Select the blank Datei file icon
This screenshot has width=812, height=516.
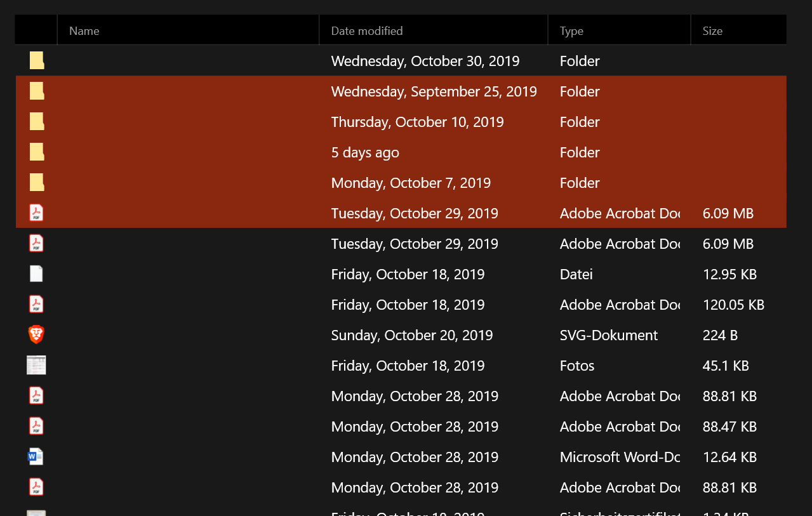36,274
